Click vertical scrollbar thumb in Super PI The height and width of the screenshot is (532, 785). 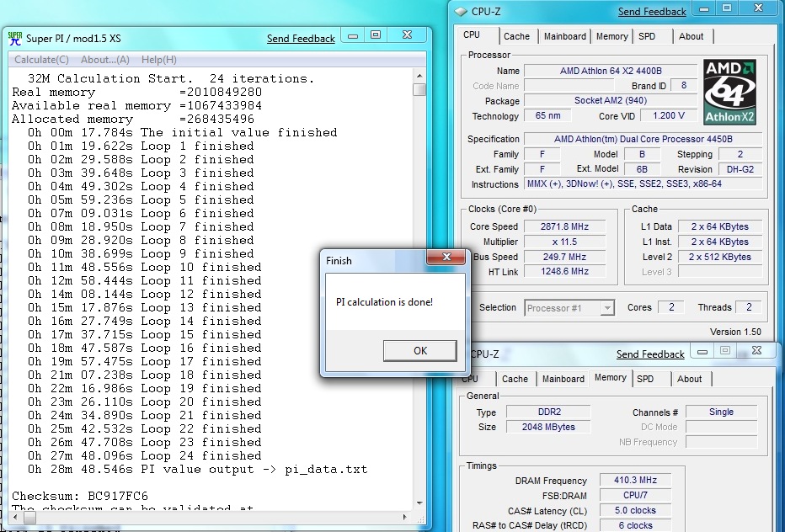[x=419, y=89]
